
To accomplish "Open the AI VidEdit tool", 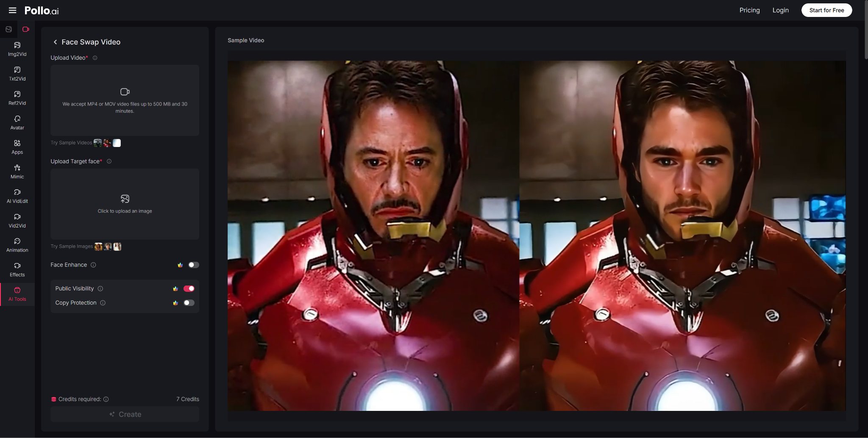I will pos(17,197).
